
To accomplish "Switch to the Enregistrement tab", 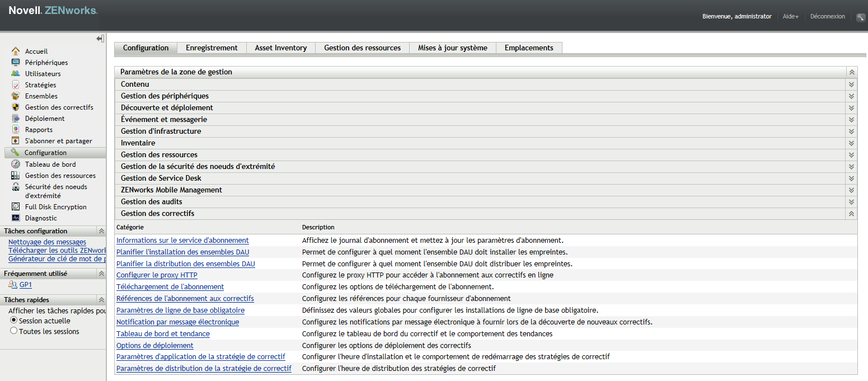I will pyautogui.click(x=212, y=48).
